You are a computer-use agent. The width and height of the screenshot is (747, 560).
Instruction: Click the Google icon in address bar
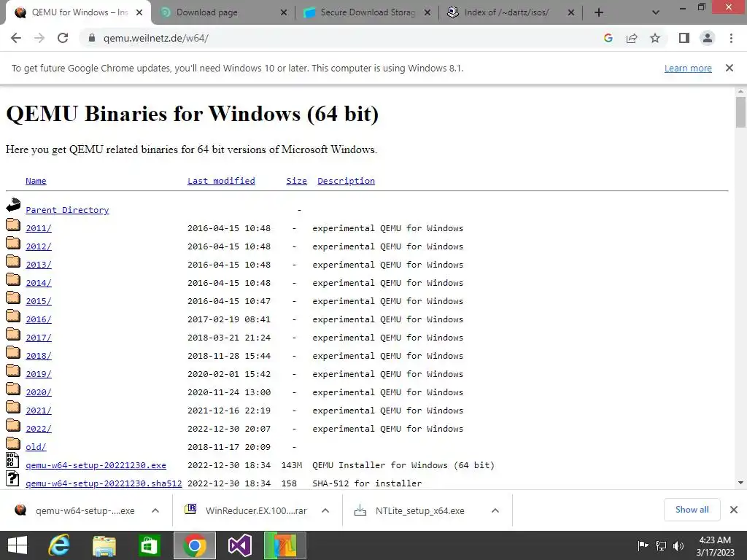click(x=608, y=38)
